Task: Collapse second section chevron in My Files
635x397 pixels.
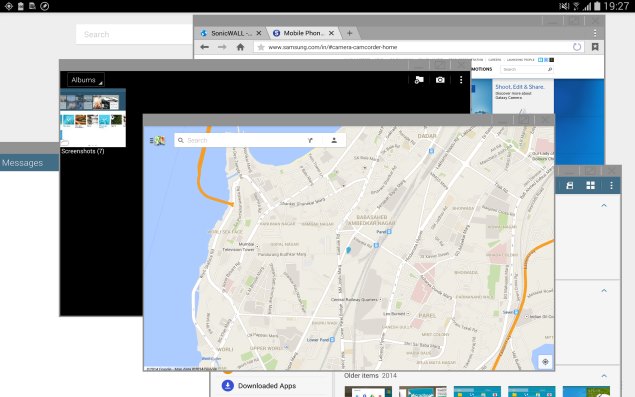Action: pyautogui.click(x=604, y=290)
